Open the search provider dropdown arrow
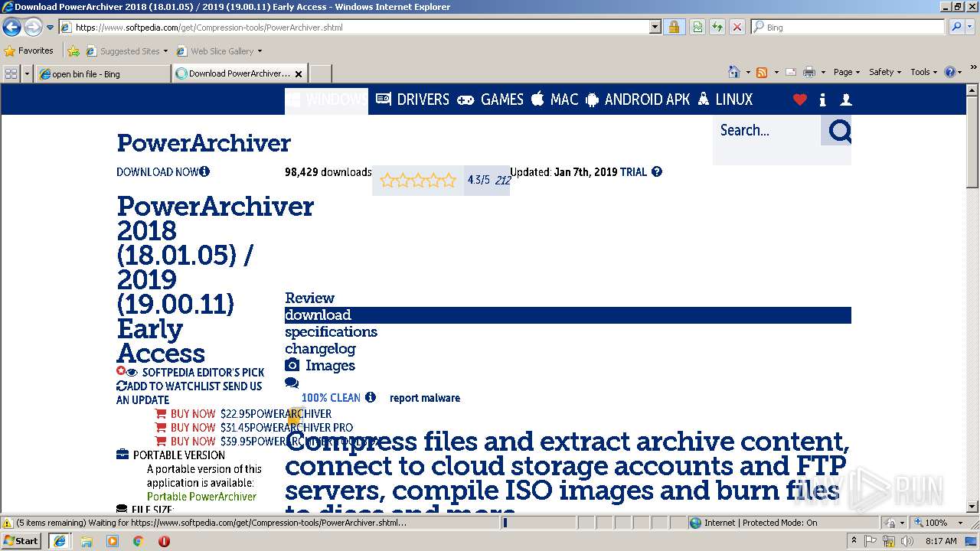Viewport: 980px width, 551px height. 971,27
